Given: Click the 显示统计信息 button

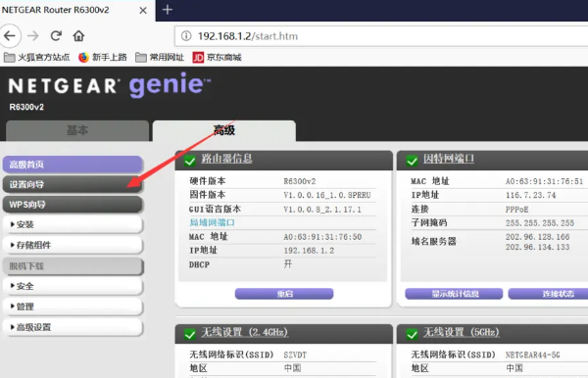Looking at the screenshot, I should pos(454,294).
